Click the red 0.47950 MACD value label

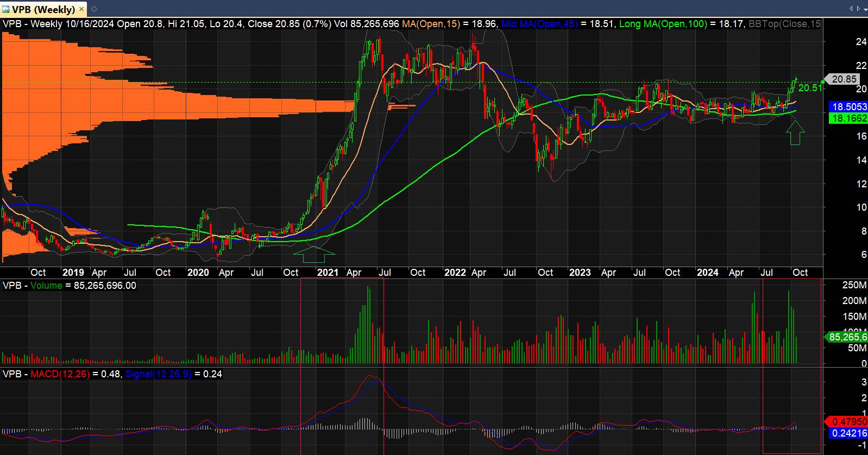[847, 422]
